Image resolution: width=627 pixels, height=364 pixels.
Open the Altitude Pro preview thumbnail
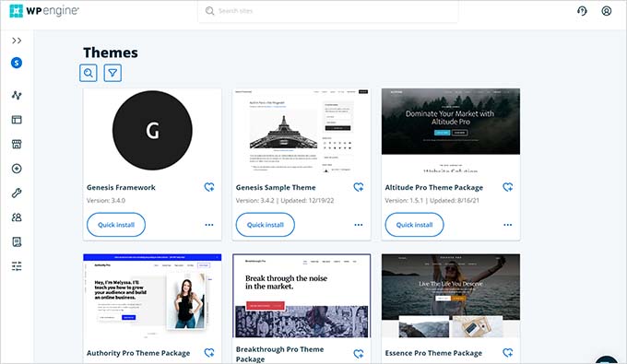click(451, 131)
